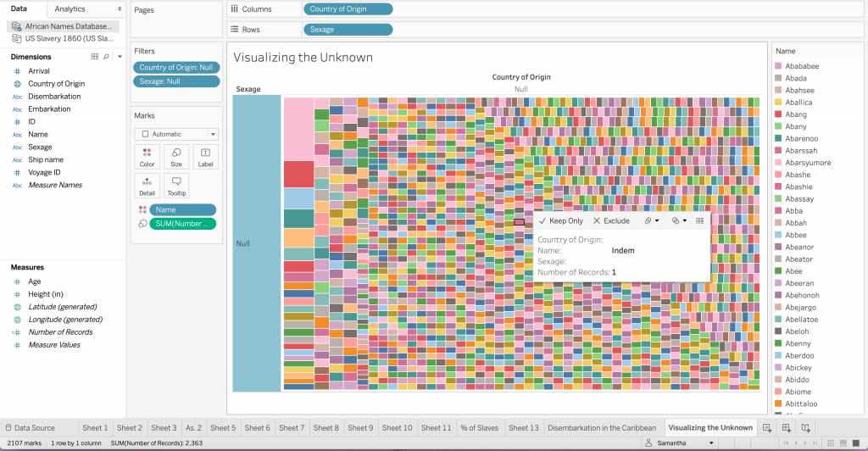This screenshot has width=868, height=451.
Task: Open the % of Slaves sheet tab
Action: pyautogui.click(x=480, y=428)
